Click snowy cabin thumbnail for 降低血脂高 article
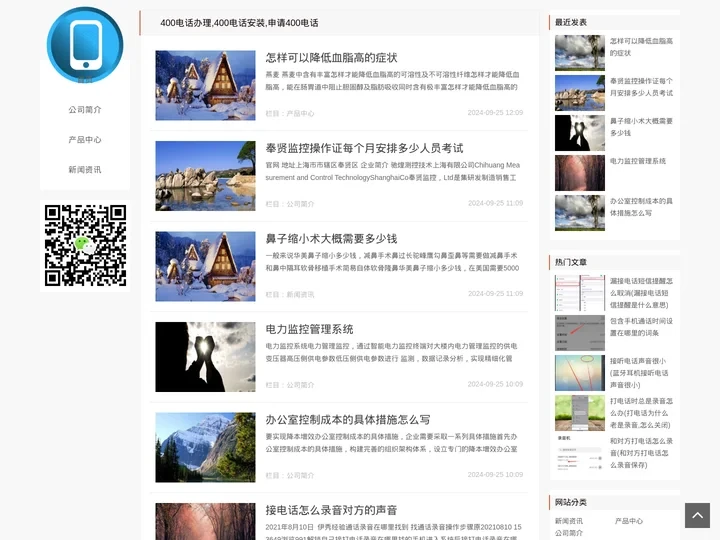This screenshot has height=540, width=720. (205, 85)
